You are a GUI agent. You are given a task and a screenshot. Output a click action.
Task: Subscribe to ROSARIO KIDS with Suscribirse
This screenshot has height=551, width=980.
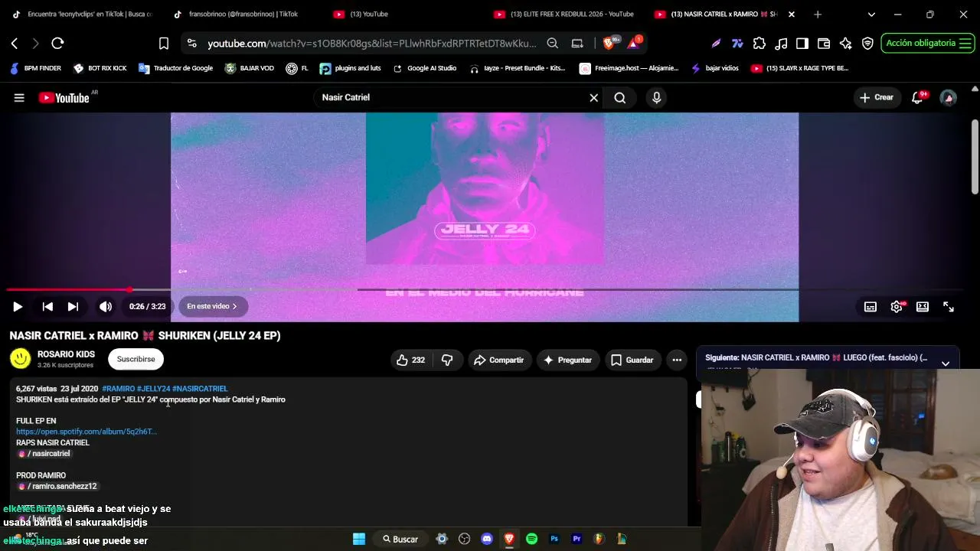136,359
